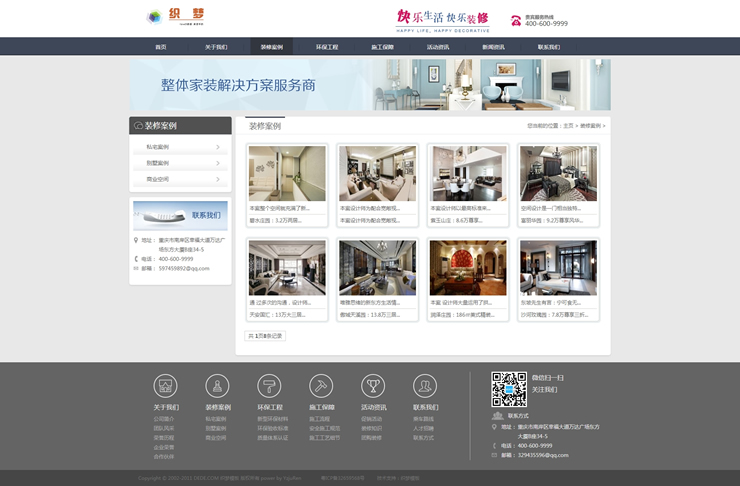Expand the 商业空间 sidebar category
740x486 pixels.
[x=181, y=179]
